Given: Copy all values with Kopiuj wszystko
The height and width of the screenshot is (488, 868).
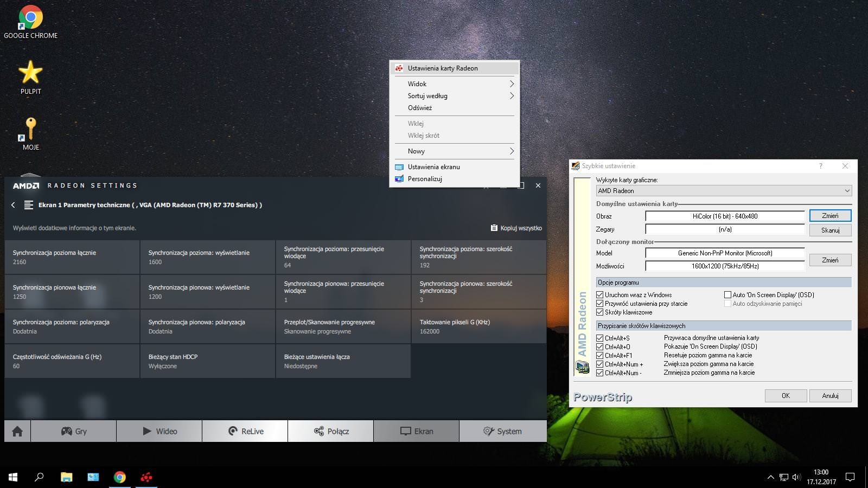Looking at the screenshot, I should 516,228.
